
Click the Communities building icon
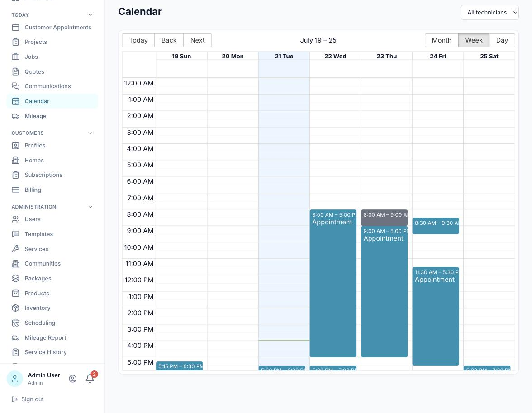(x=15, y=264)
